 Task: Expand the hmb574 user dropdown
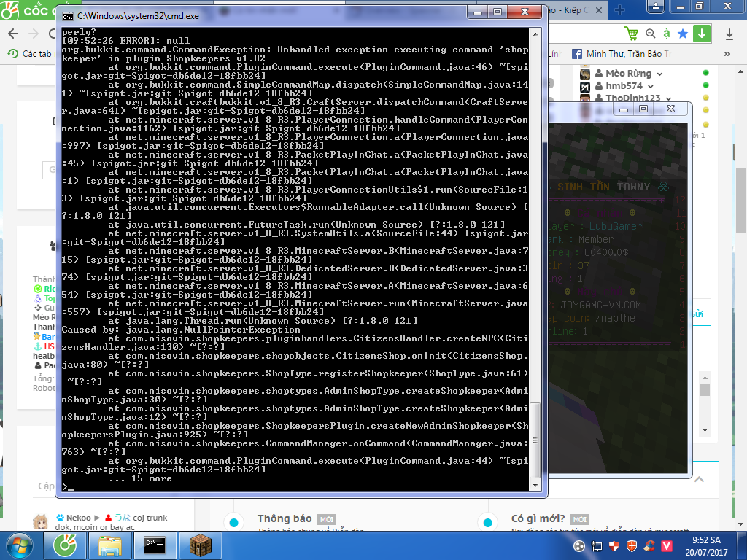(x=650, y=86)
